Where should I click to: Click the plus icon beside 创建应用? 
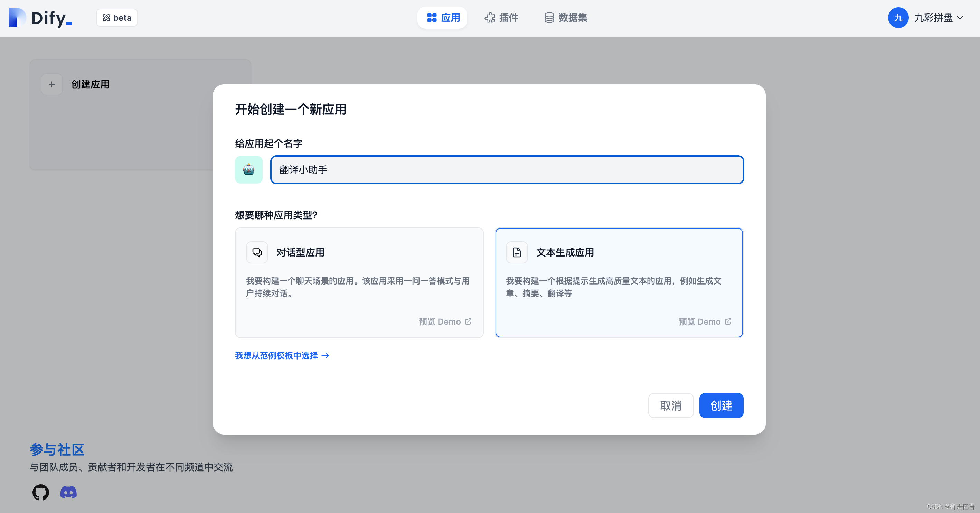pos(52,84)
